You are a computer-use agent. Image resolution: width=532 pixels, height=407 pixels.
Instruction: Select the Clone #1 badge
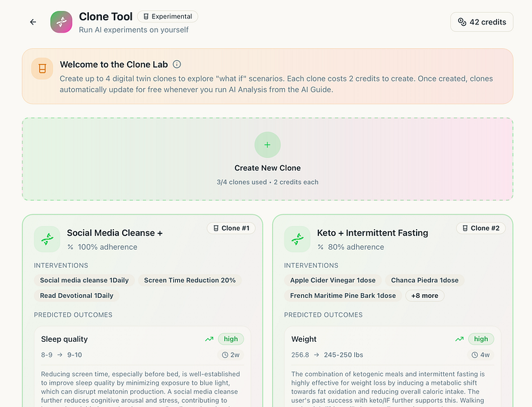tap(231, 228)
